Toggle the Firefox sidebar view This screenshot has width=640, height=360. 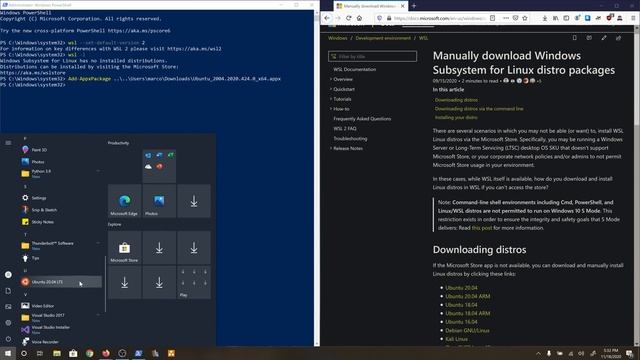coord(566,18)
